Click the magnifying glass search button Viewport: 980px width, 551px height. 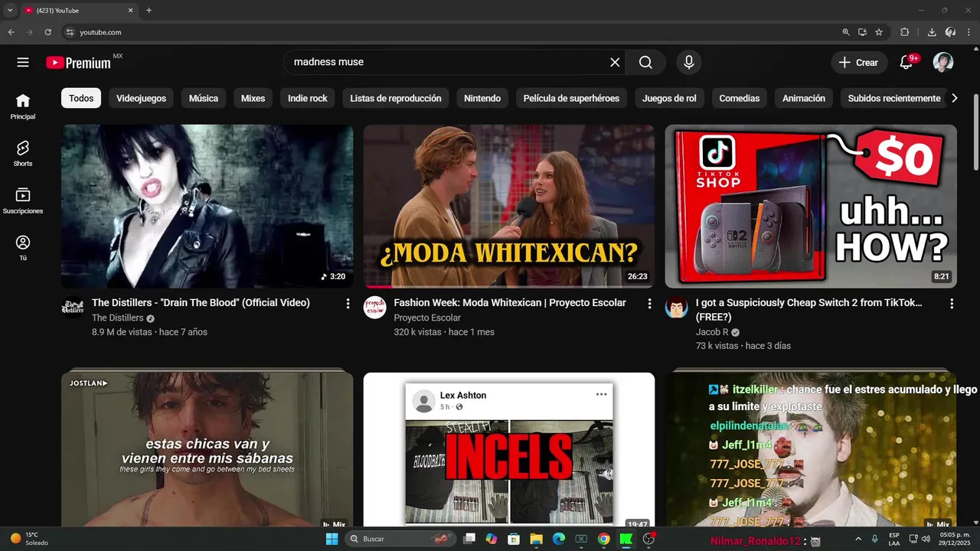tap(645, 63)
